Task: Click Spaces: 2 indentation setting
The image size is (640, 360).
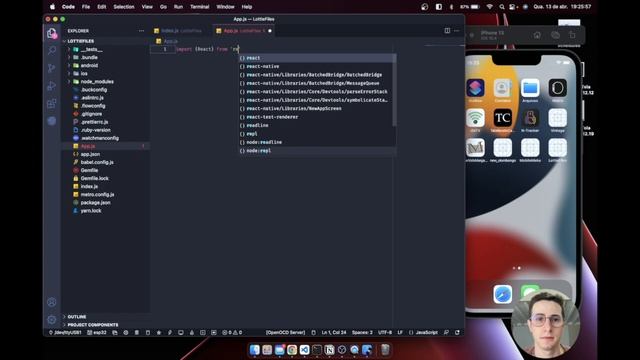Action: (x=362, y=333)
